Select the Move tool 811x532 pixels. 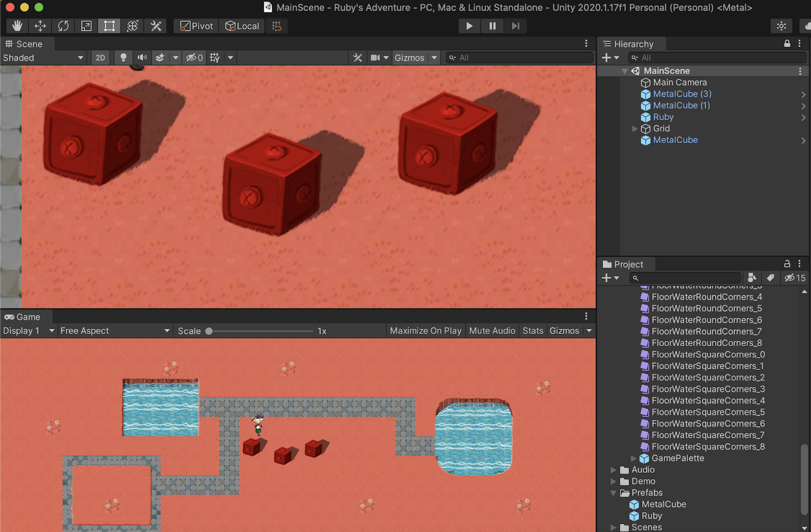[x=40, y=26]
